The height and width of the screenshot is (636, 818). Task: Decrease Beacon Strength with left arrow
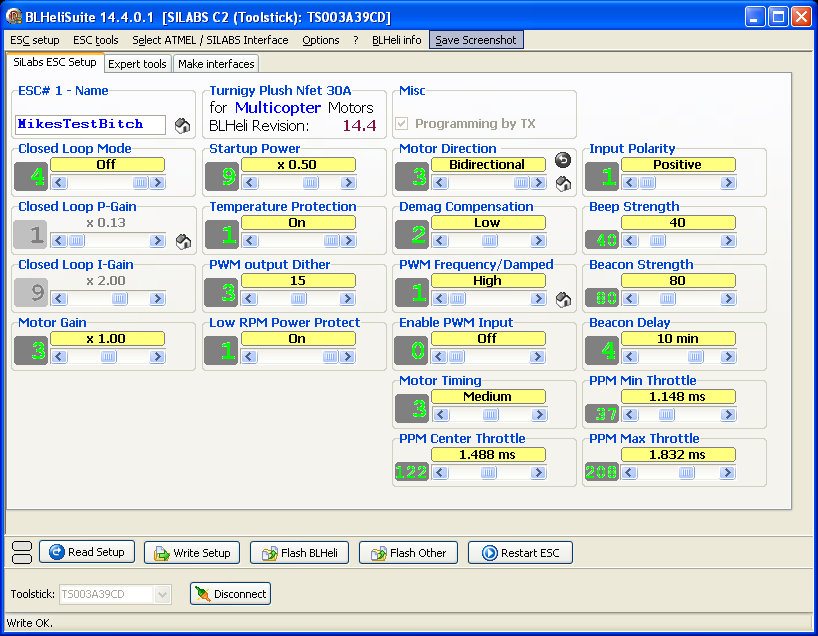[x=630, y=298]
